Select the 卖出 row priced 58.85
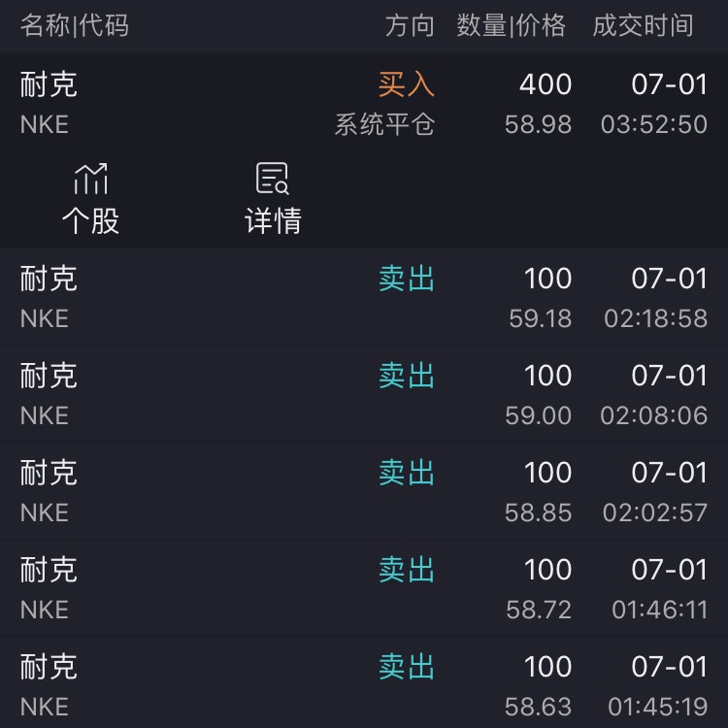728x728 pixels. (x=364, y=491)
